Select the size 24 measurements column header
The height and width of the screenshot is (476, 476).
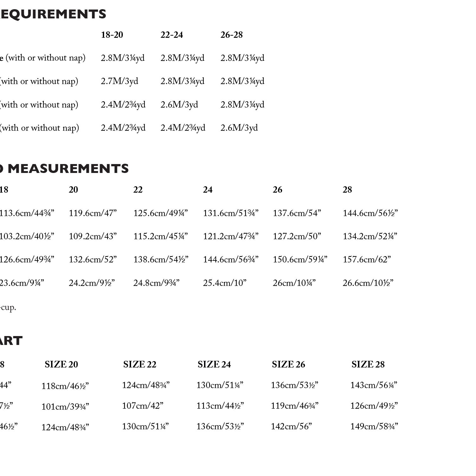[208, 190]
